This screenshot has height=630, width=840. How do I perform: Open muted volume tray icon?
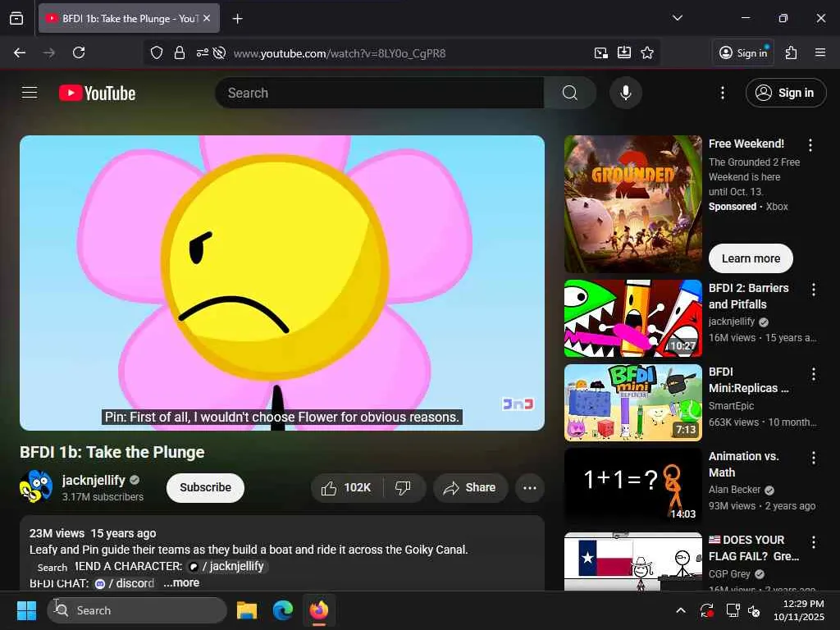(x=755, y=610)
